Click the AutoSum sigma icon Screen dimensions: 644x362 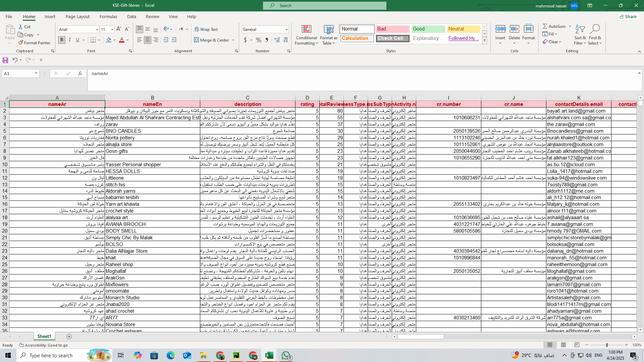(545, 26)
